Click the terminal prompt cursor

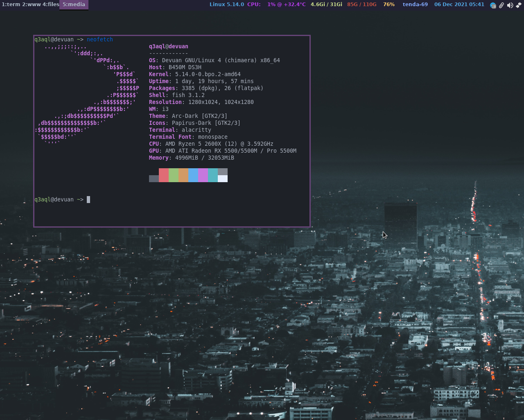coord(88,199)
